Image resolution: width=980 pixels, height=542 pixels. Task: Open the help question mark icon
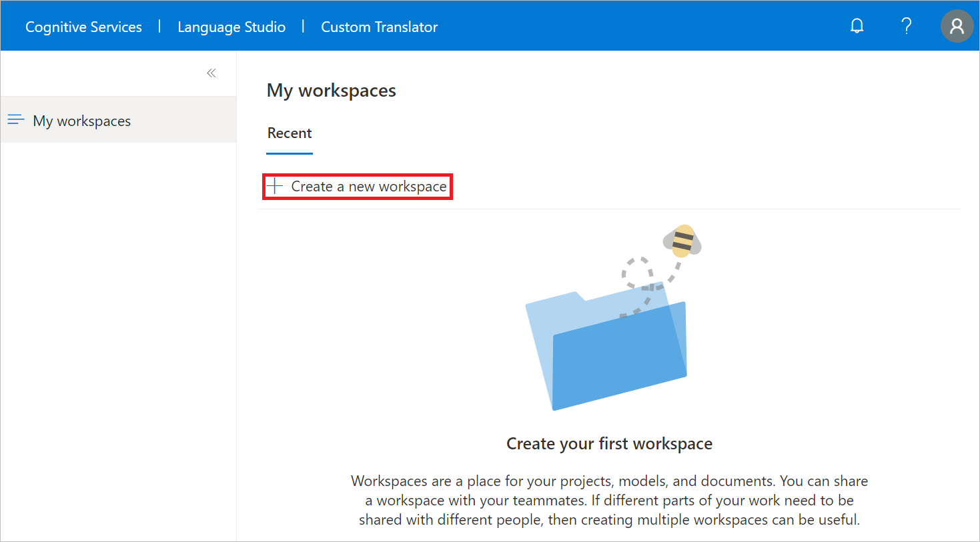point(906,25)
